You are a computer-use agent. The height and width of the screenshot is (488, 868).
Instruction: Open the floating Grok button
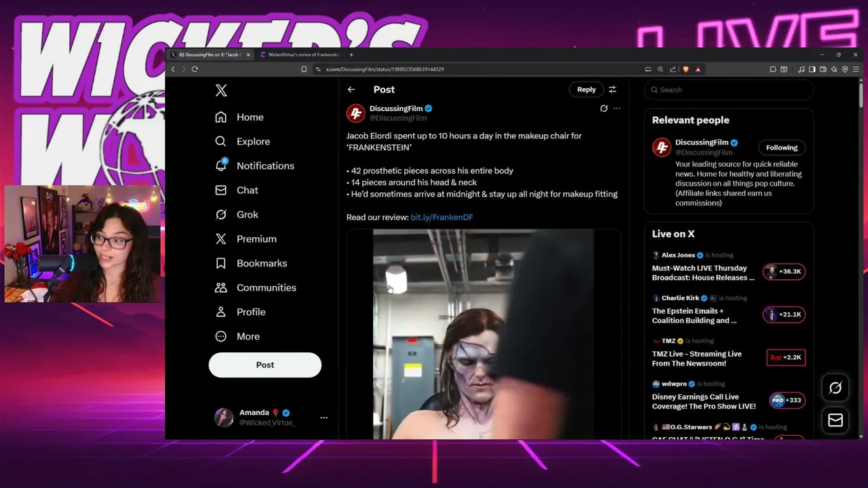coord(835,388)
